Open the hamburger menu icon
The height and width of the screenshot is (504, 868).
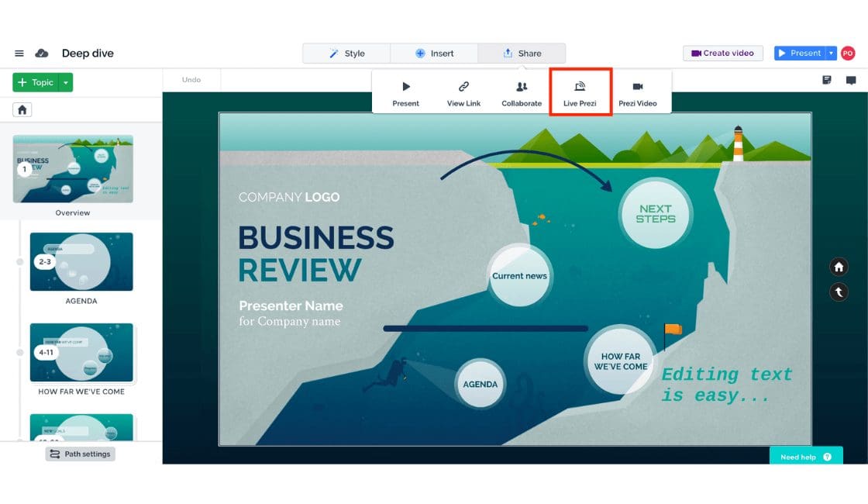click(x=19, y=54)
